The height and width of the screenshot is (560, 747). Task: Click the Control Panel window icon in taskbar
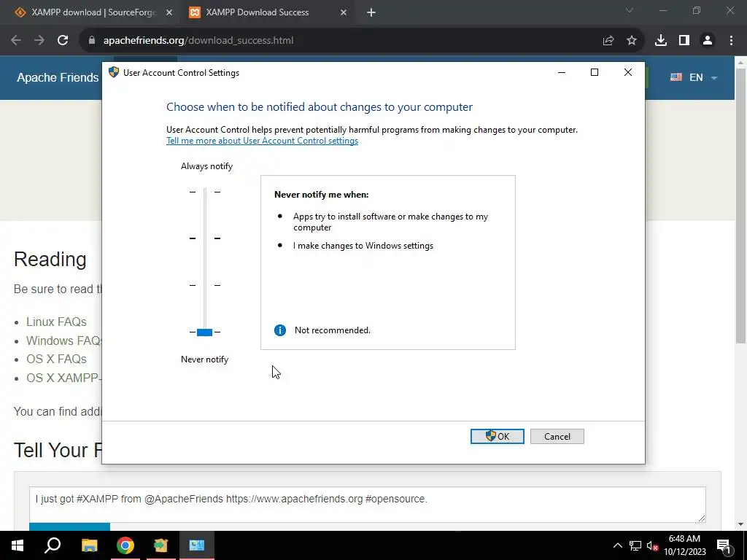click(x=197, y=545)
